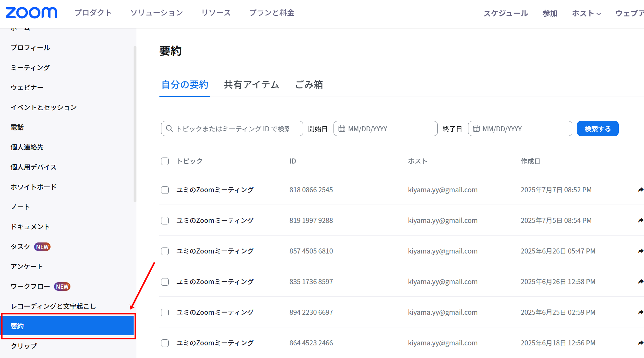Image resolution: width=644 pixels, height=358 pixels.
Task: Click calendar icon in 終了日 date field
Action: coord(476,129)
